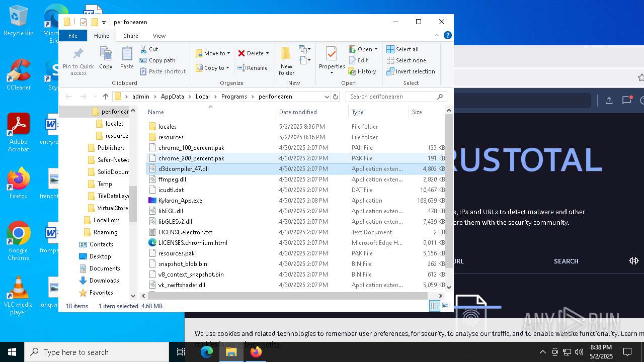Open Customize Quick Access Toolbar dropdown

click(104, 22)
